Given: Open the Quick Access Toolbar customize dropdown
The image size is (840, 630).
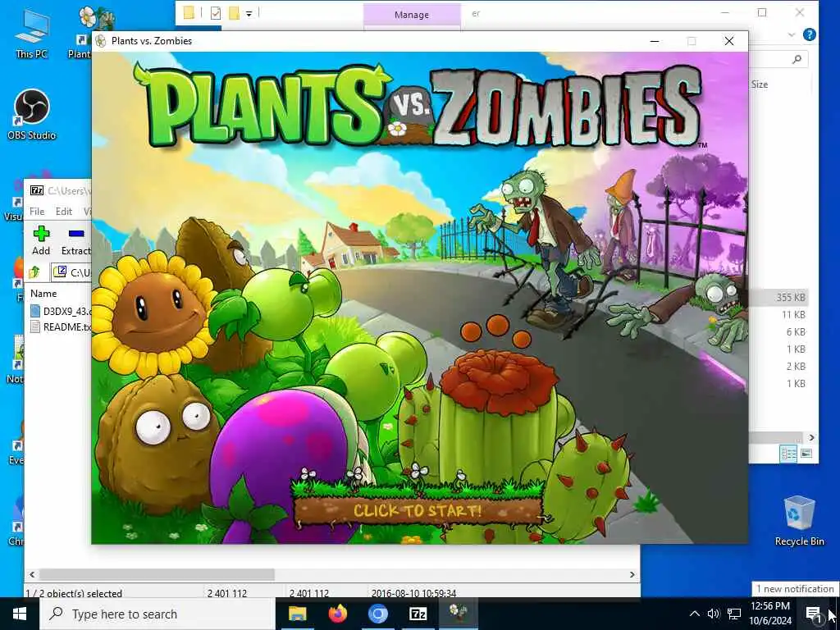Looking at the screenshot, I should [249, 13].
